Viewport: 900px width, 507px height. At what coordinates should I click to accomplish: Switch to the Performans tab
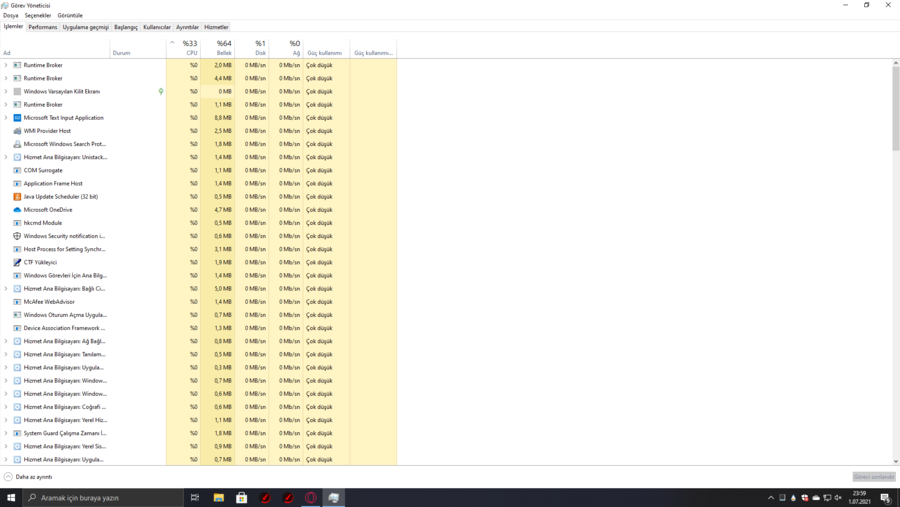tap(43, 27)
